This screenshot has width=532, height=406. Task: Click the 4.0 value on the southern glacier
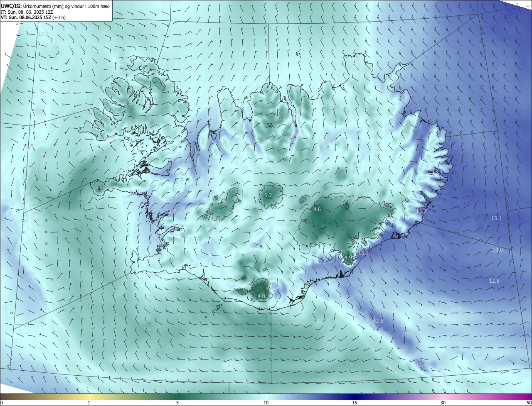(x=261, y=296)
